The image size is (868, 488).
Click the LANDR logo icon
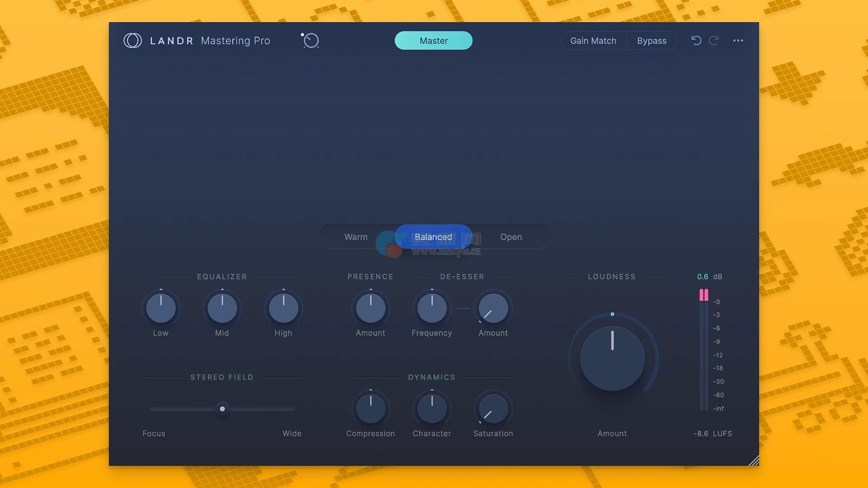click(132, 41)
